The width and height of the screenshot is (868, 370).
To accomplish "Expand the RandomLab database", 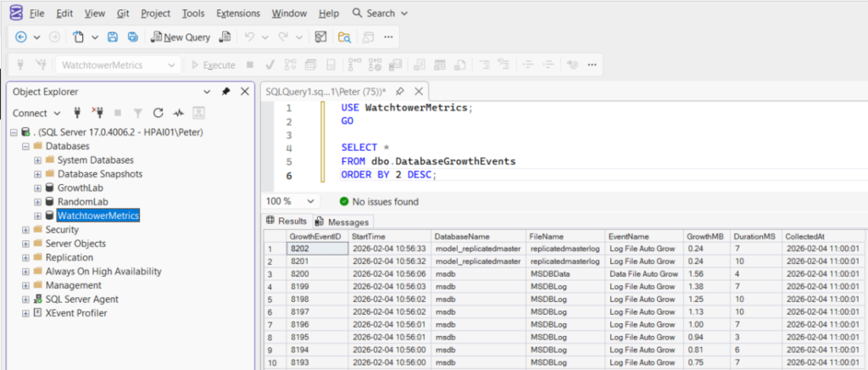I will tap(37, 202).
